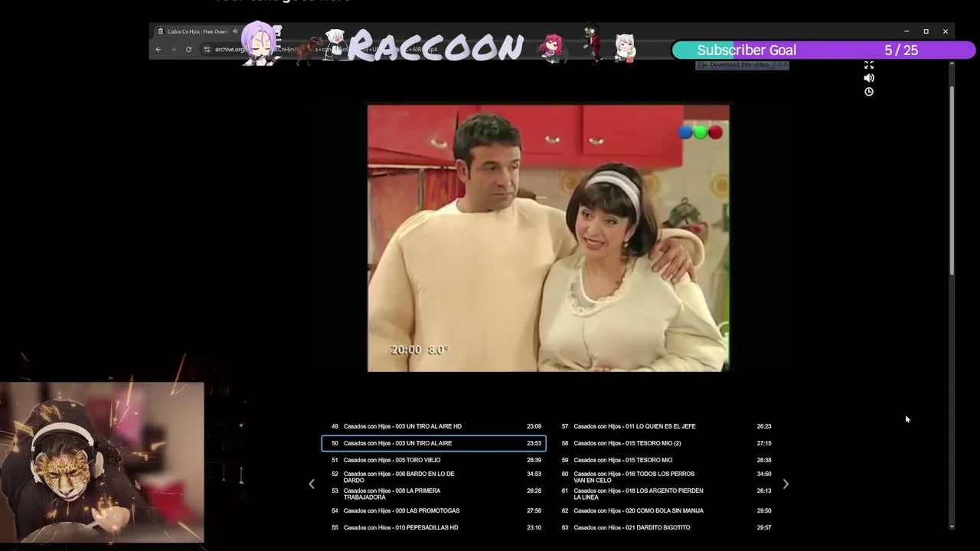The height and width of the screenshot is (551, 980).
Task: Play track 49 UN TIRO AL AIRE HD
Action: pyautogui.click(x=434, y=426)
